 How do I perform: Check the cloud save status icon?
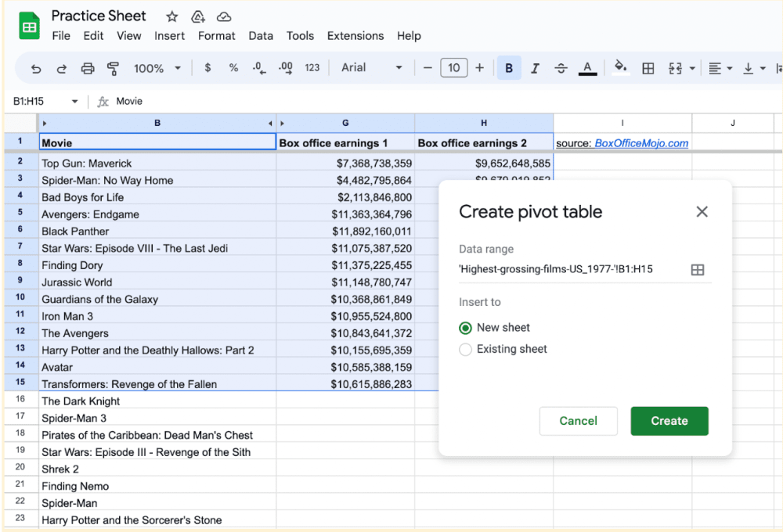coord(224,17)
